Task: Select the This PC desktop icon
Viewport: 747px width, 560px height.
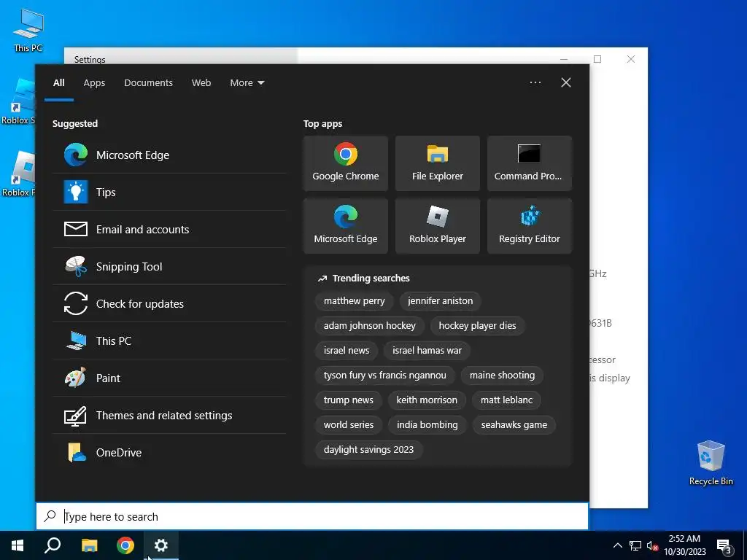Action: (28, 30)
